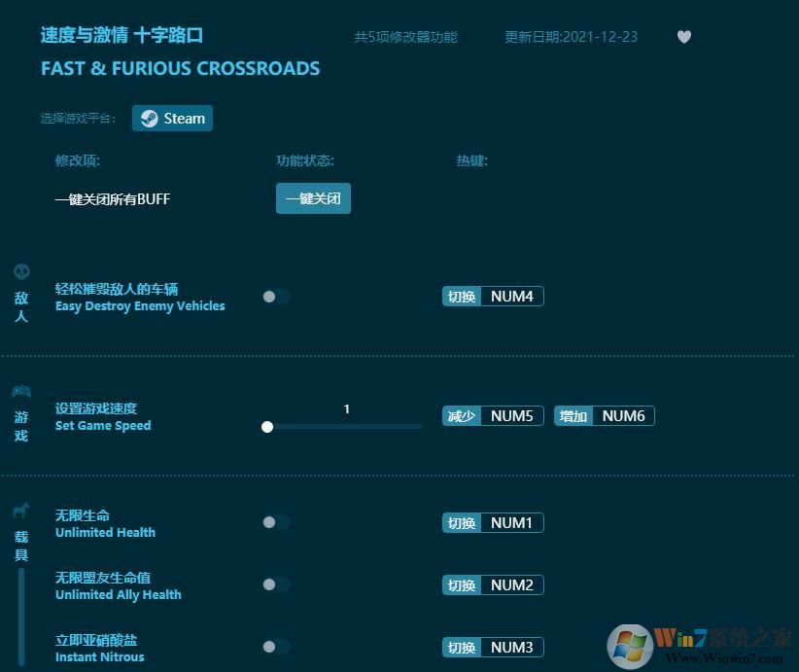Open the game platform selector showing Steam
The height and width of the screenshot is (672, 799).
tap(172, 118)
